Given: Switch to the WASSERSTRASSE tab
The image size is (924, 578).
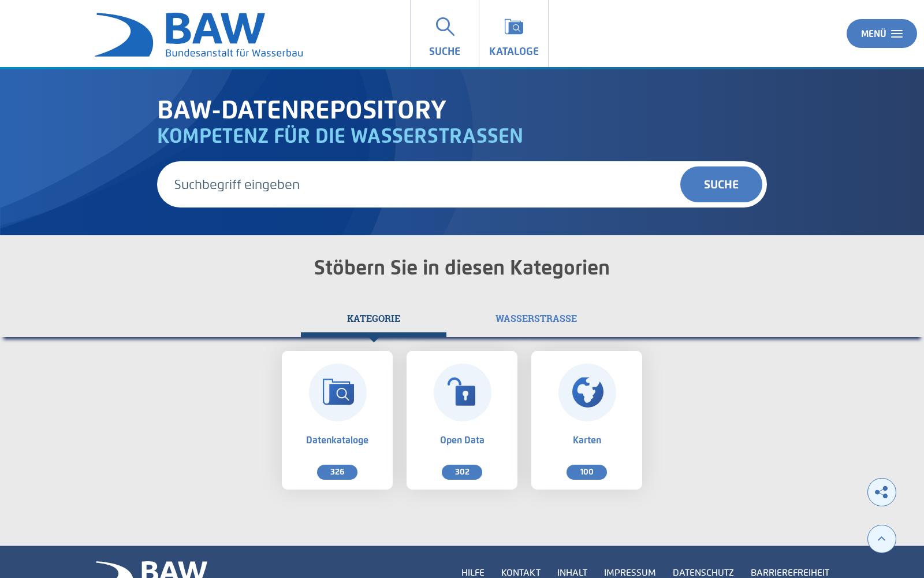Looking at the screenshot, I should 536,318.
